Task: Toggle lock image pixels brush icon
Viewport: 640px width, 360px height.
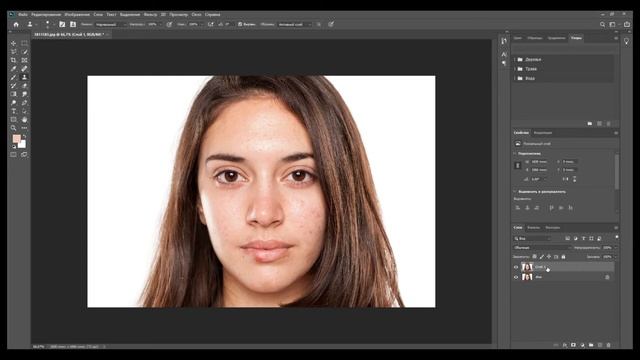Action: click(542, 257)
